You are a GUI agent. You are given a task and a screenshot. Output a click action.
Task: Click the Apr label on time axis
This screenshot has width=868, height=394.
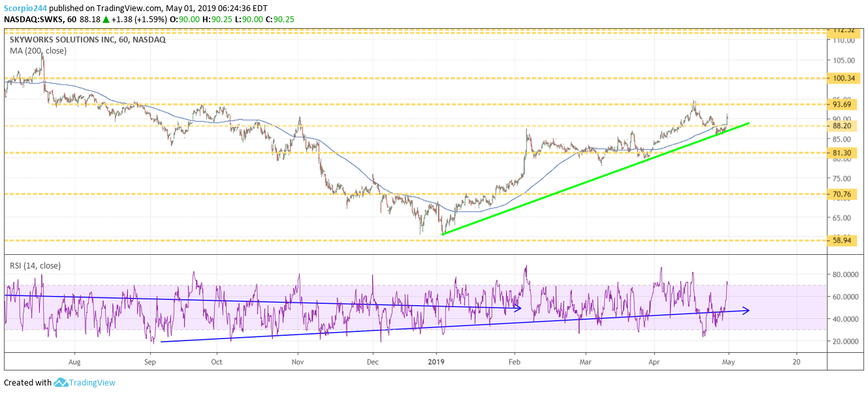[x=653, y=361]
